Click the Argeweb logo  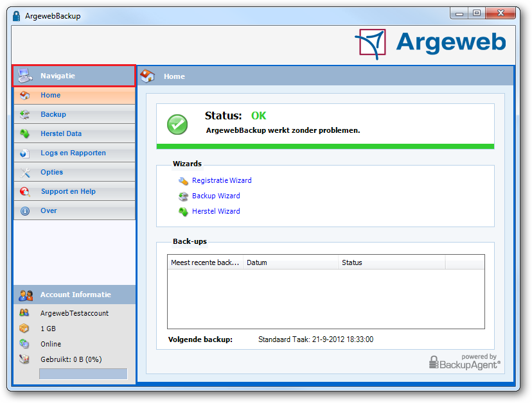coord(430,44)
